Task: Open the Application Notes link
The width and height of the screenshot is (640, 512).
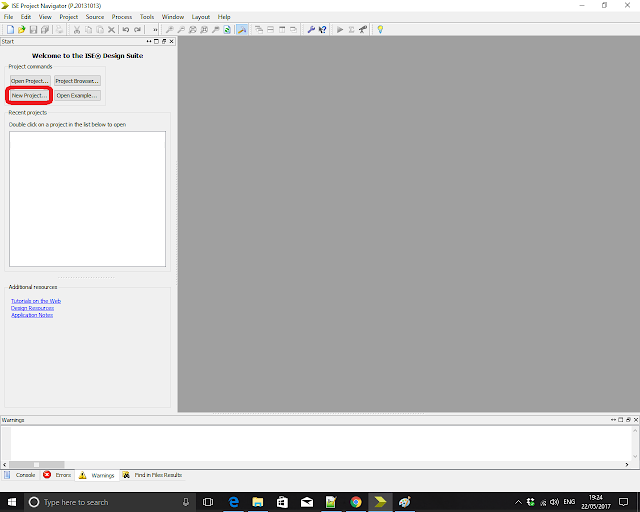Action: (32, 315)
